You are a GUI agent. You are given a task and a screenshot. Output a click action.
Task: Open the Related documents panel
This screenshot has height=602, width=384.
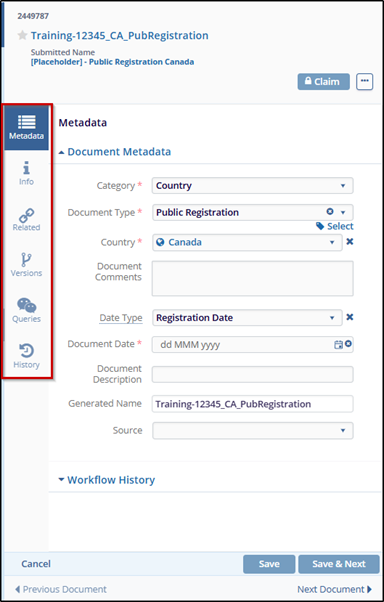click(x=26, y=219)
